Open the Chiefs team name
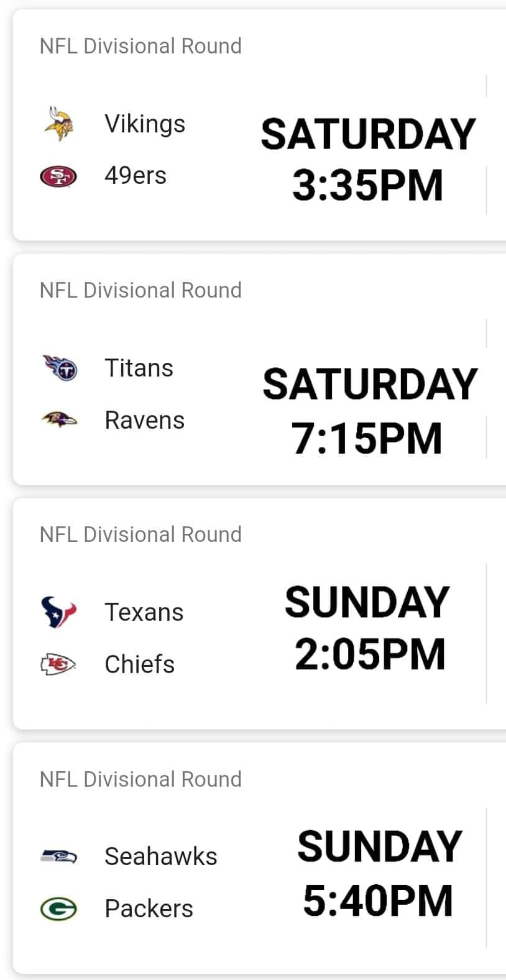 [x=139, y=664]
